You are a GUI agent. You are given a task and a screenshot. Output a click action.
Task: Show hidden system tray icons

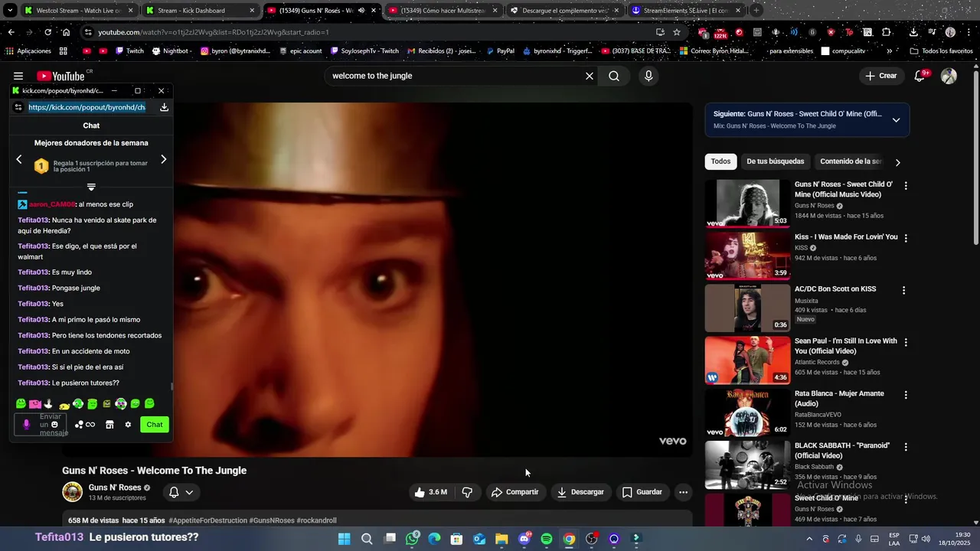[810, 539]
